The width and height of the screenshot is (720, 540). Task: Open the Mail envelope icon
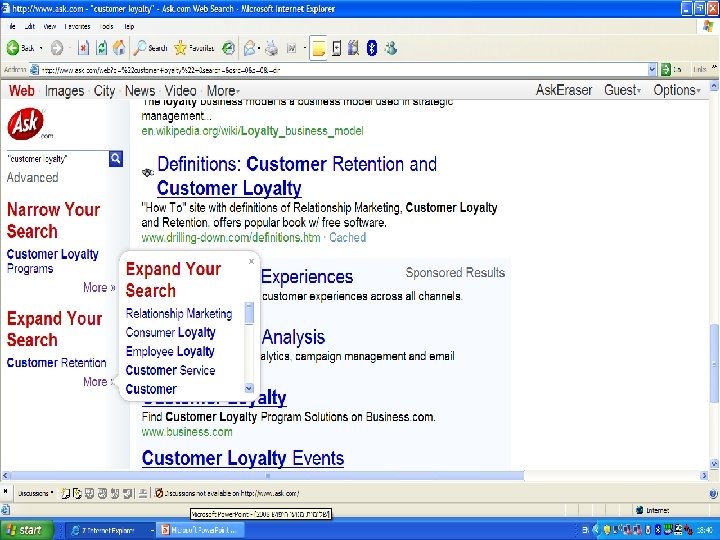click(249, 48)
